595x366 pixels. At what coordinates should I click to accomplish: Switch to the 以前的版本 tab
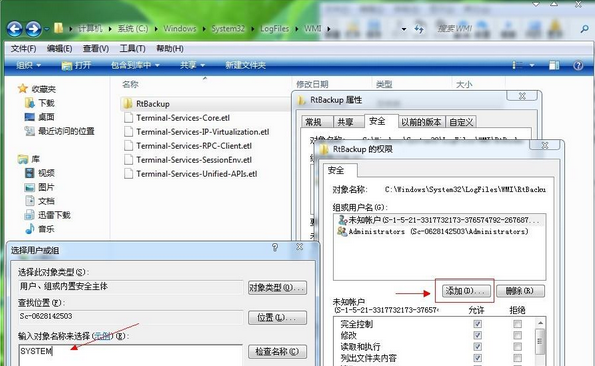click(x=421, y=122)
